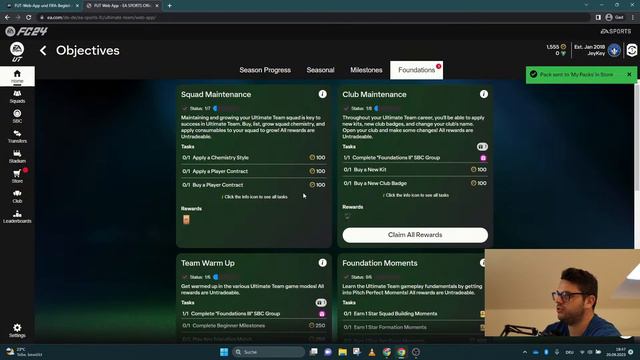Go back using the Objectives back arrow

pos(43,51)
